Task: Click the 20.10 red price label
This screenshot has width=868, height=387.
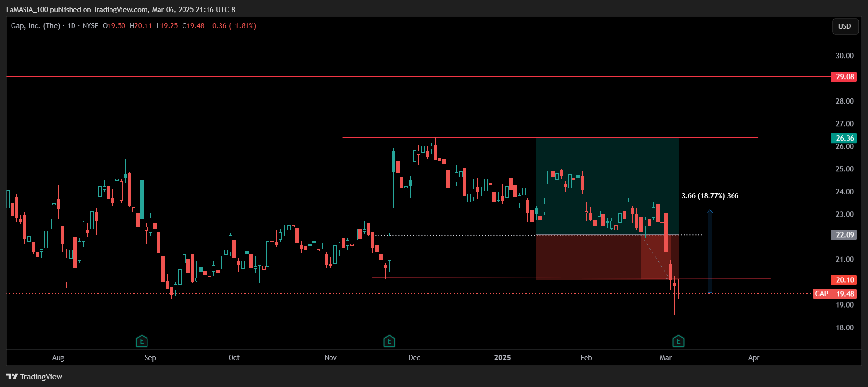Action: 844,280
